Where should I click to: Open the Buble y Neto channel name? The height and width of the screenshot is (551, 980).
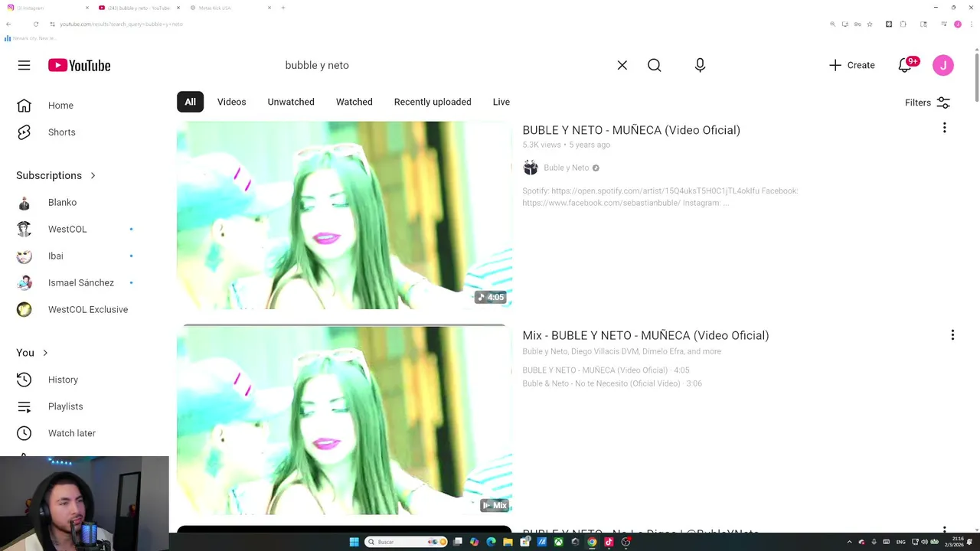pos(567,168)
